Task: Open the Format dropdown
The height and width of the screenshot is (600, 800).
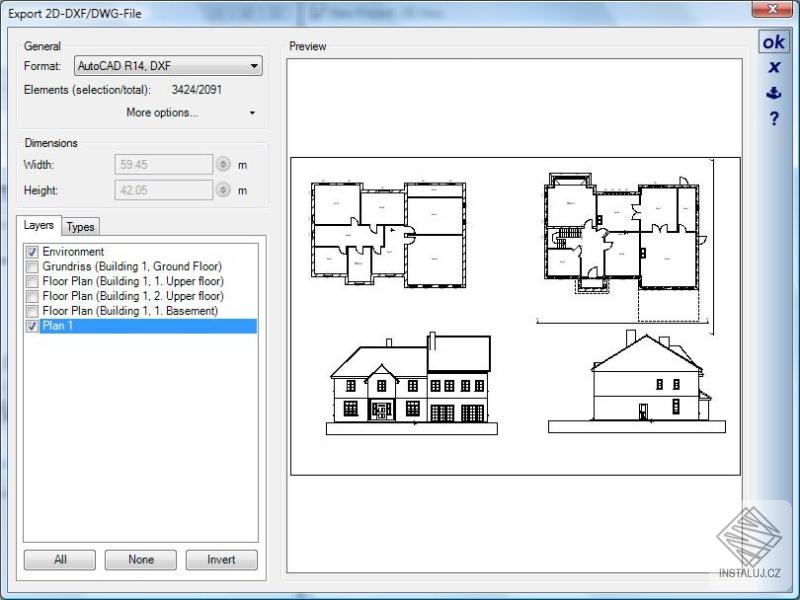Action: (x=254, y=65)
